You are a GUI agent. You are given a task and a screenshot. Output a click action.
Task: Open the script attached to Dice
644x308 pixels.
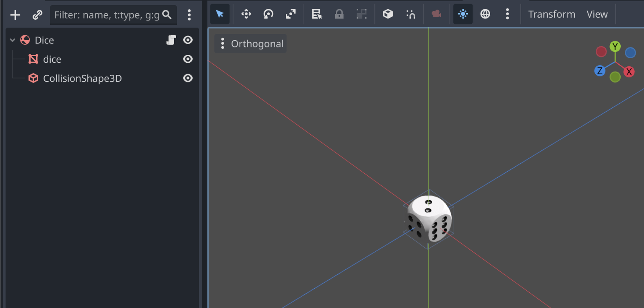tap(171, 40)
